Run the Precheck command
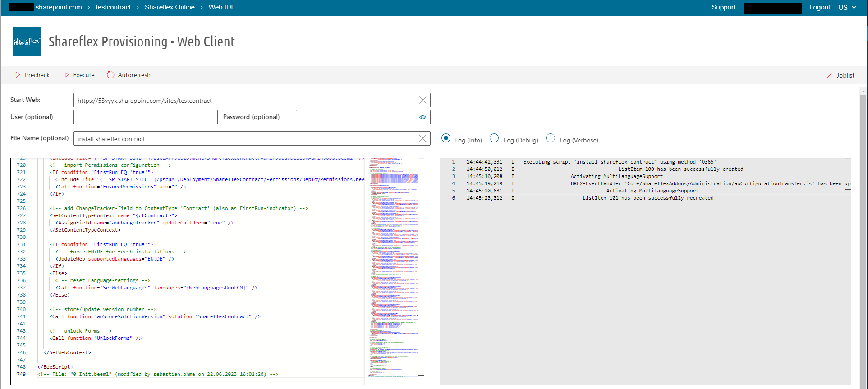Viewport: 868px width, 389px height. [x=32, y=75]
